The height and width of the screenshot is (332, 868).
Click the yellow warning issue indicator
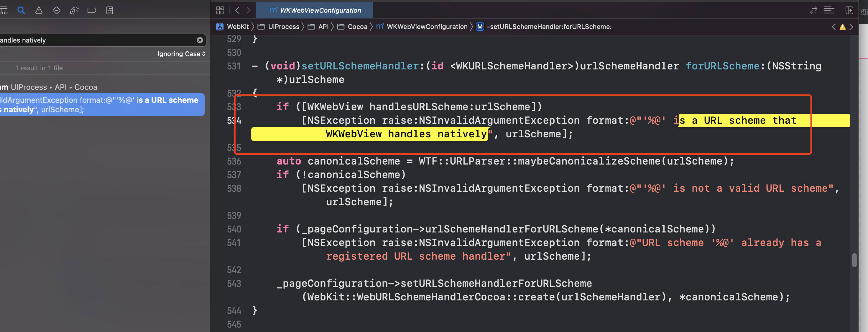tap(842, 27)
